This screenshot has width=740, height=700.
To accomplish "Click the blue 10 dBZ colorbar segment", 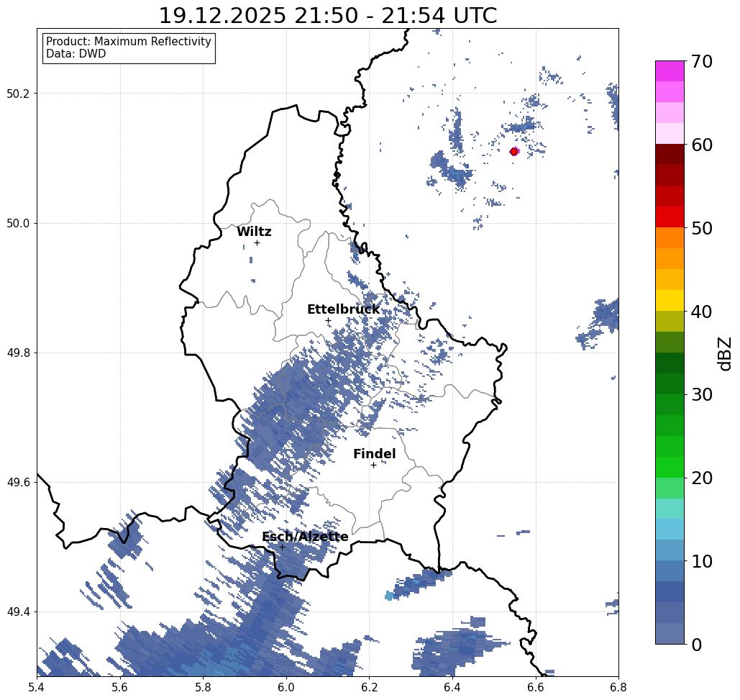I will click(670, 550).
